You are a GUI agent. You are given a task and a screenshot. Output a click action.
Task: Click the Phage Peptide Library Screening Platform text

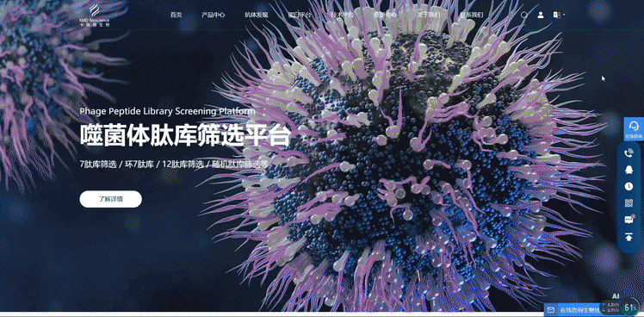click(x=168, y=111)
